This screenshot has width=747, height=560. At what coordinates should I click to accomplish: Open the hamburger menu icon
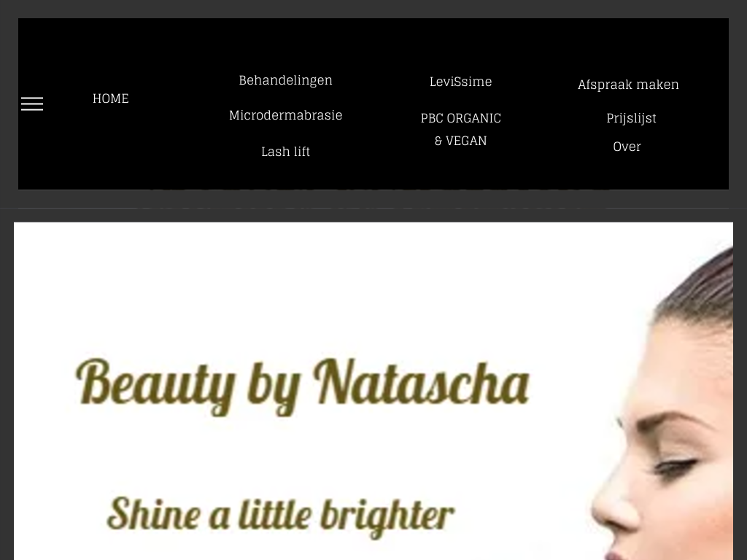pos(32,104)
